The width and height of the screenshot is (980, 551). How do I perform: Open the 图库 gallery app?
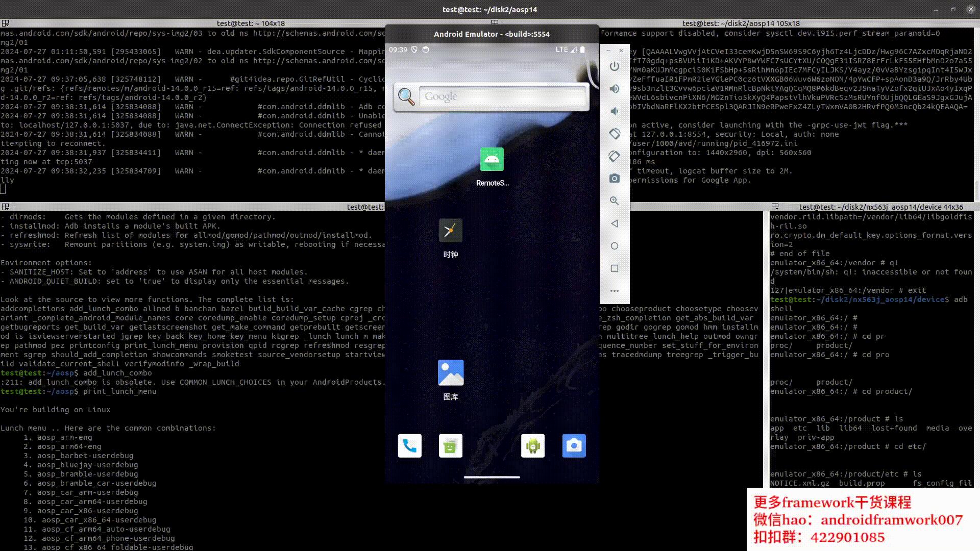[450, 373]
